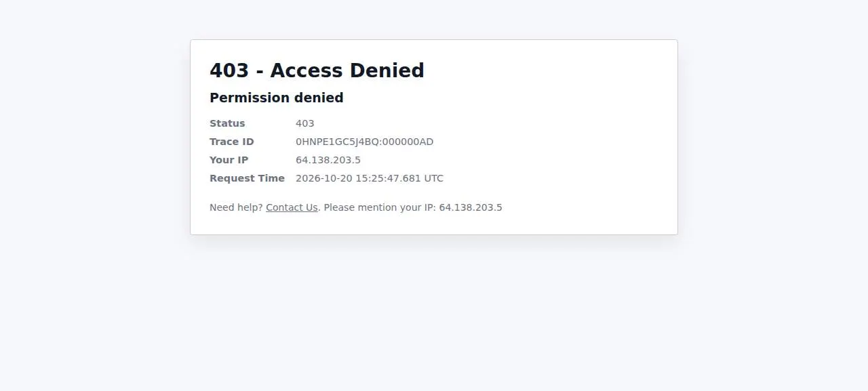Image resolution: width=868 pixels, height=391 pixels.
Task: Click the word "Denied" in the main heading
Action: [386, 70]
